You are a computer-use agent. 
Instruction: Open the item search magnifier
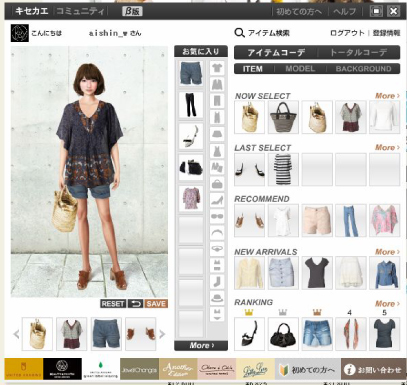(x=239, y=33)
